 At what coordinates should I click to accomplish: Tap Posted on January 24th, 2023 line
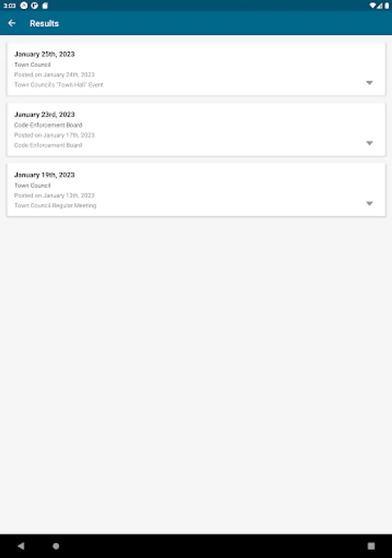click(x=54, y=75)
